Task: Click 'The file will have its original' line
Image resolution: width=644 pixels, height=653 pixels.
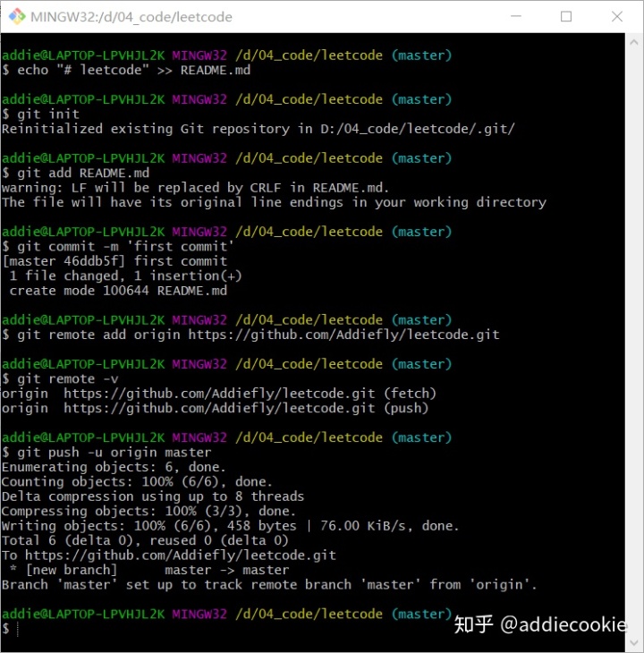Action: click(x=274, y=202)
